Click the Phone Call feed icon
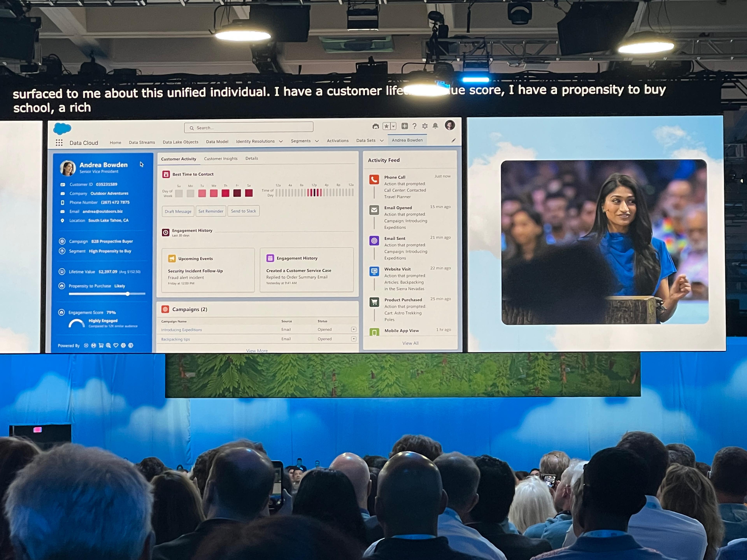The height and width of the screenshot is (560, 747). pyautogui.click(x=374, y=179)
